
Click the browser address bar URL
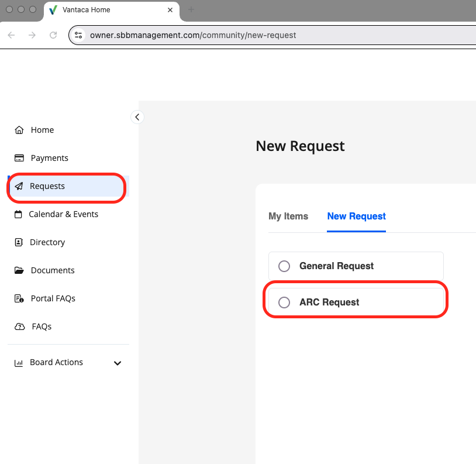[x=193, y=35]
